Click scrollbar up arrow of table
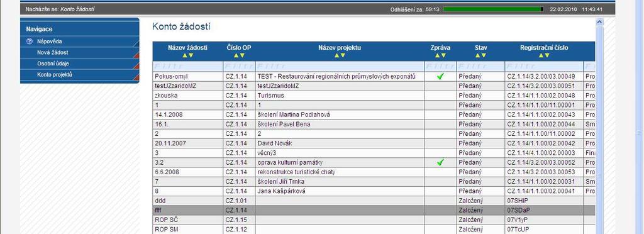644x234 pixels. (599, 22)
